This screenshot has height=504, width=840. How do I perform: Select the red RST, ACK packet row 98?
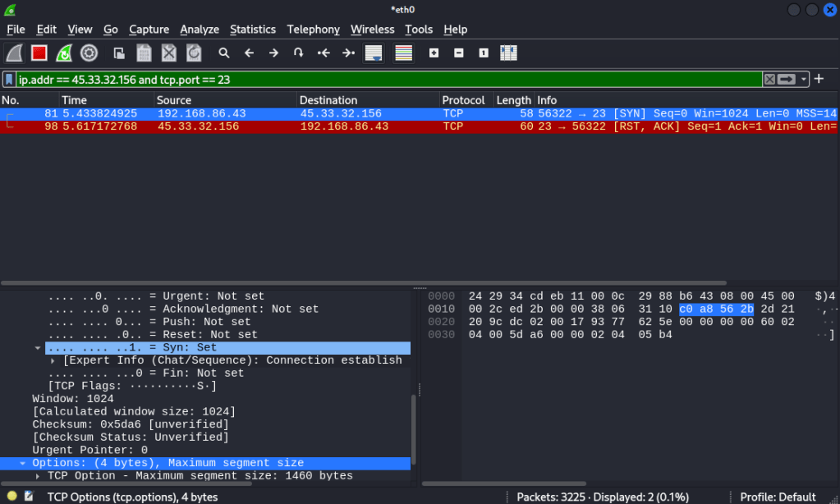(328, 126)
